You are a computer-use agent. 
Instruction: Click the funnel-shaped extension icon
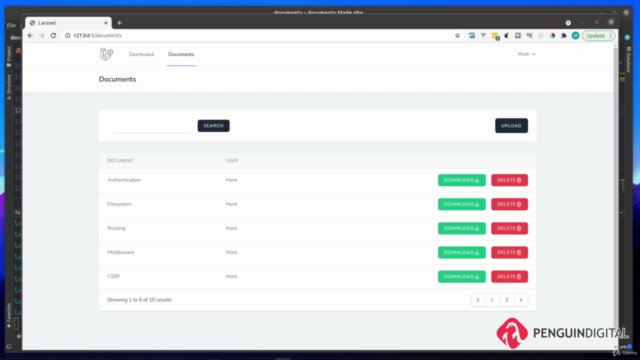click(x=483, y=36)
